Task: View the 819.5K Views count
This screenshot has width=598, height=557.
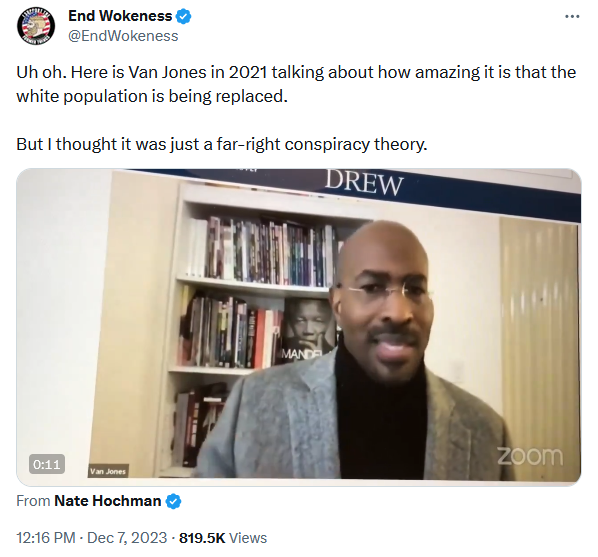Action: click(x=223, y=538)
